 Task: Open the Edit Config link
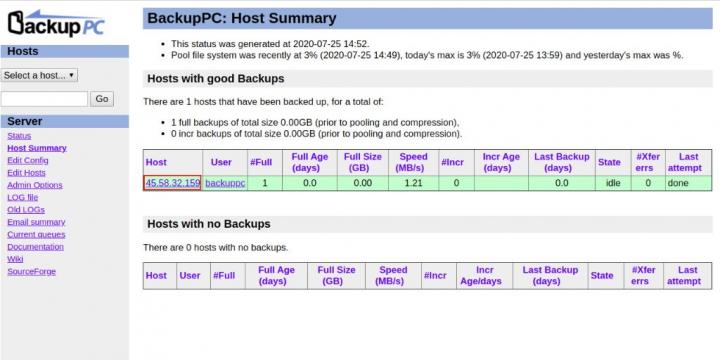[28, 161]
